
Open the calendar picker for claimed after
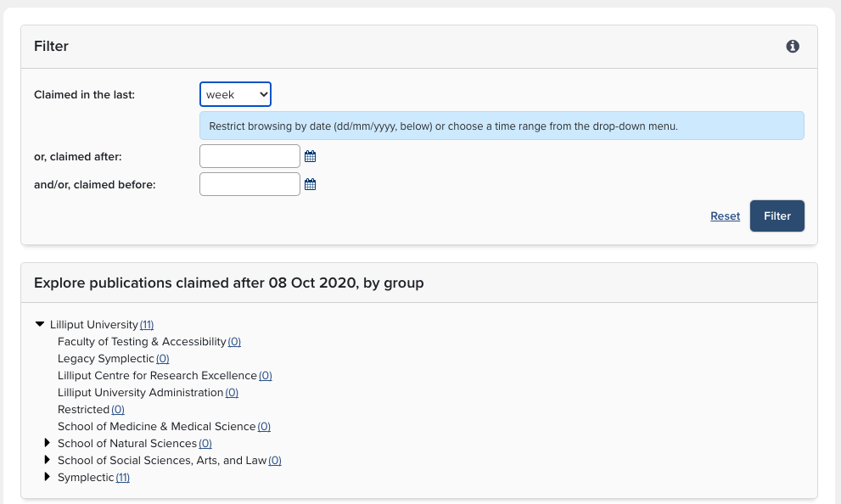coord(311,157)
